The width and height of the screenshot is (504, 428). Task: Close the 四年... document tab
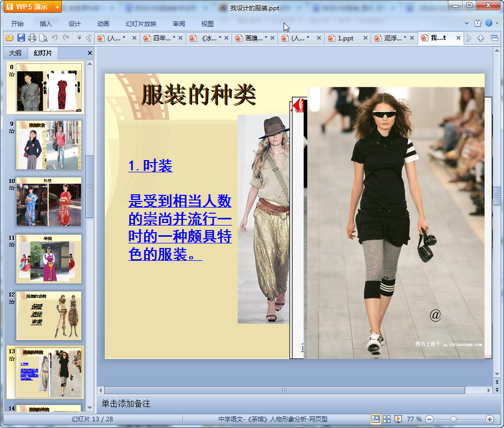(180, 38)
